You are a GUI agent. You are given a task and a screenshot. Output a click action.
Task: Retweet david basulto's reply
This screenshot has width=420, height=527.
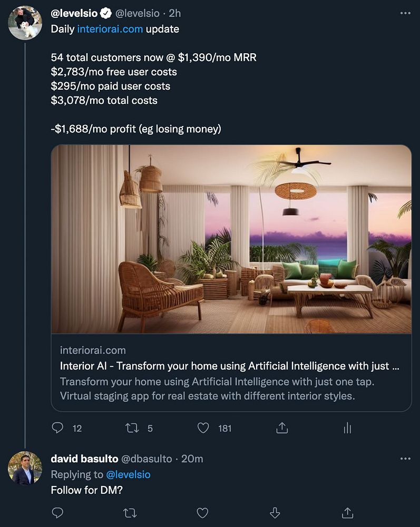pyautogui.click(x=130, y=513)
